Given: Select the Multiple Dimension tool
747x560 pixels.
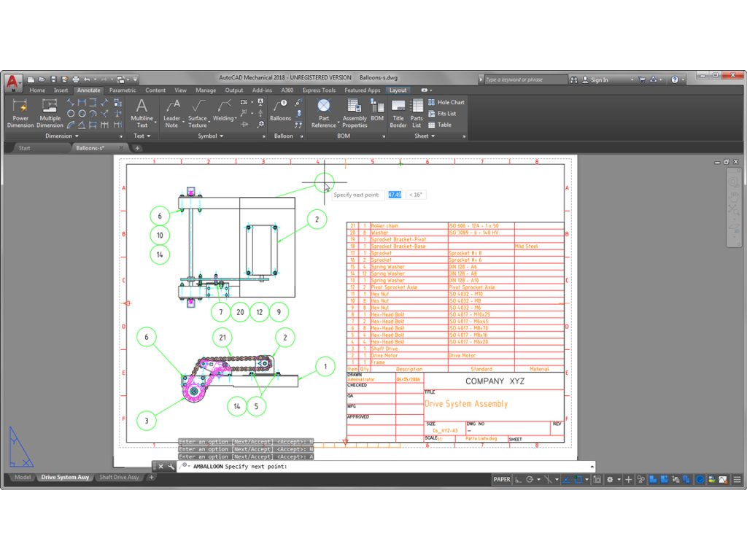Looking at the screenshot, I should [50, 113].
